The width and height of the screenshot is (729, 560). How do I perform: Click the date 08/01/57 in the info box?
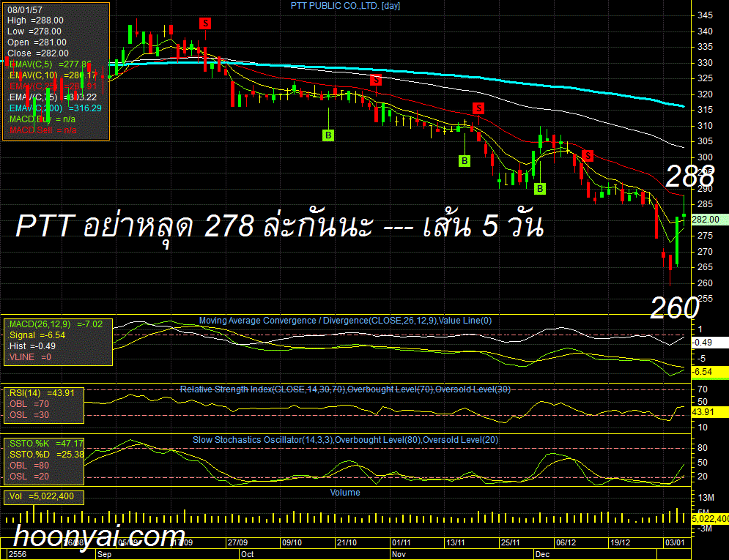[25, 10]
